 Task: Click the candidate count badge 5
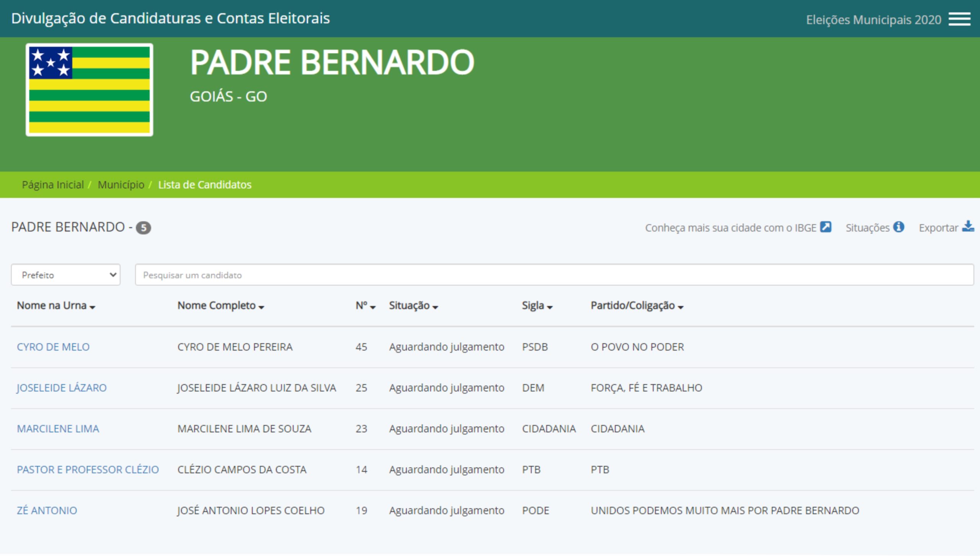click(144, 228)
